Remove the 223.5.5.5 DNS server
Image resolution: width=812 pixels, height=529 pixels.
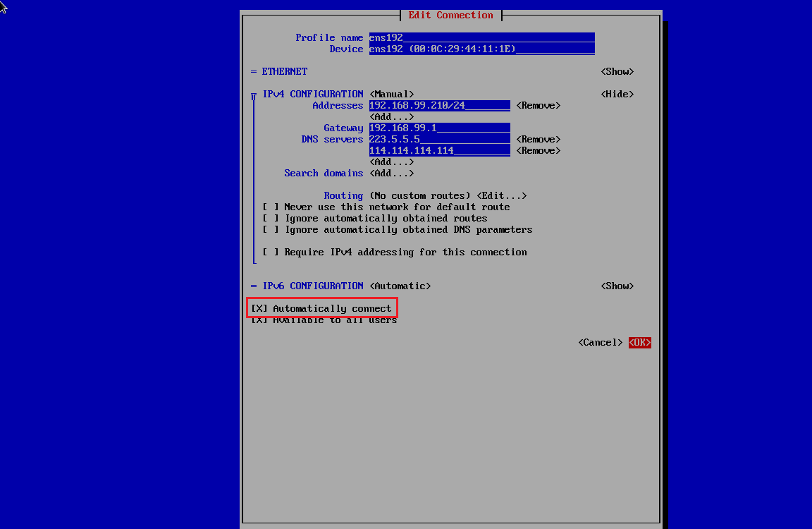538,139
